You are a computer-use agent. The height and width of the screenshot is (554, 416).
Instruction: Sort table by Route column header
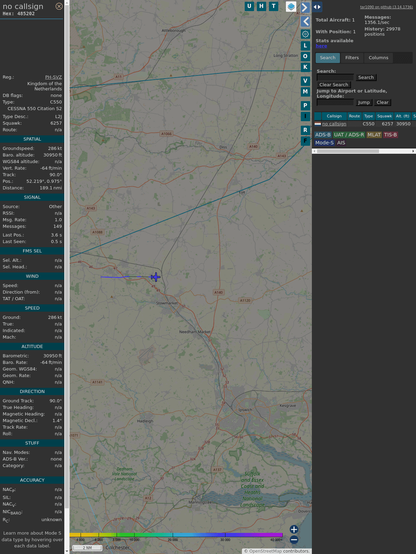355,116
